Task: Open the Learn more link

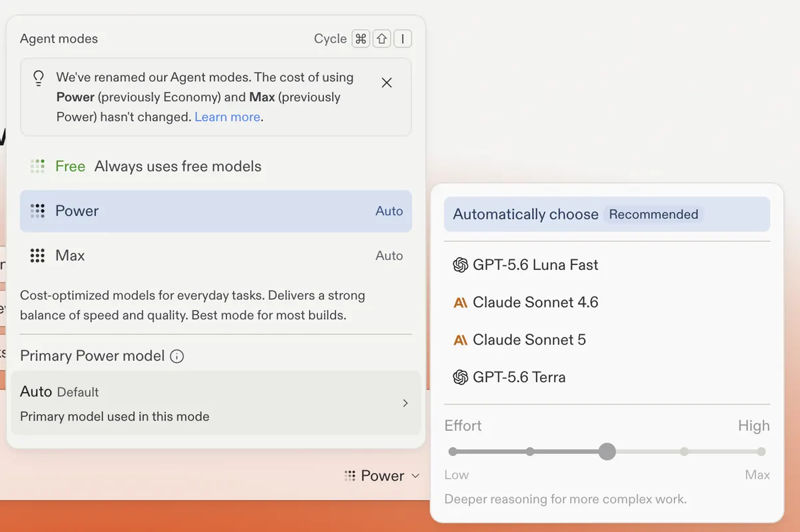Action: (x=227, y=117)
